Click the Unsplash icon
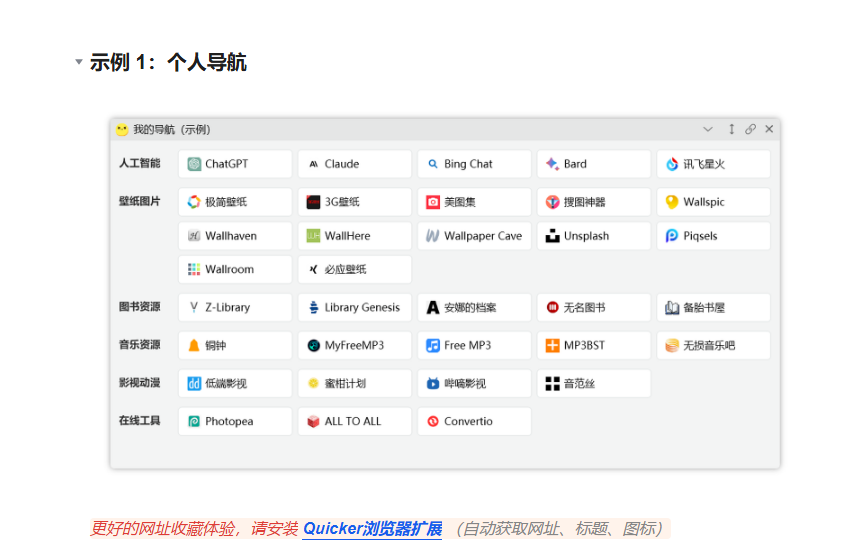The height and width of the screenshot is (558, 841). (552, 236)
